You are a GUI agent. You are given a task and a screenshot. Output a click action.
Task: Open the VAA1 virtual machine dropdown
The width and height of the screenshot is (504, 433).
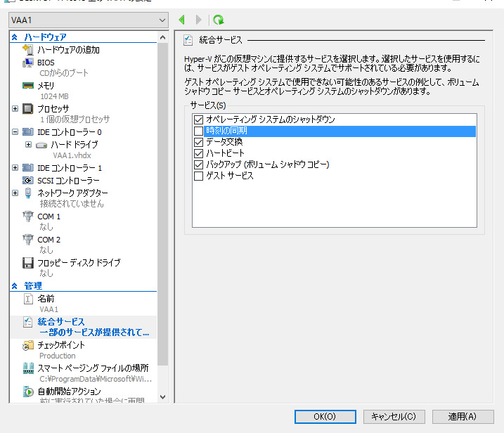click(x=89, y=20)
